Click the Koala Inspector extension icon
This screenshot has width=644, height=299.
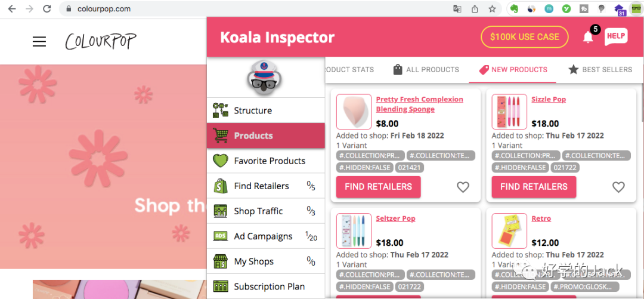(636, 9)
